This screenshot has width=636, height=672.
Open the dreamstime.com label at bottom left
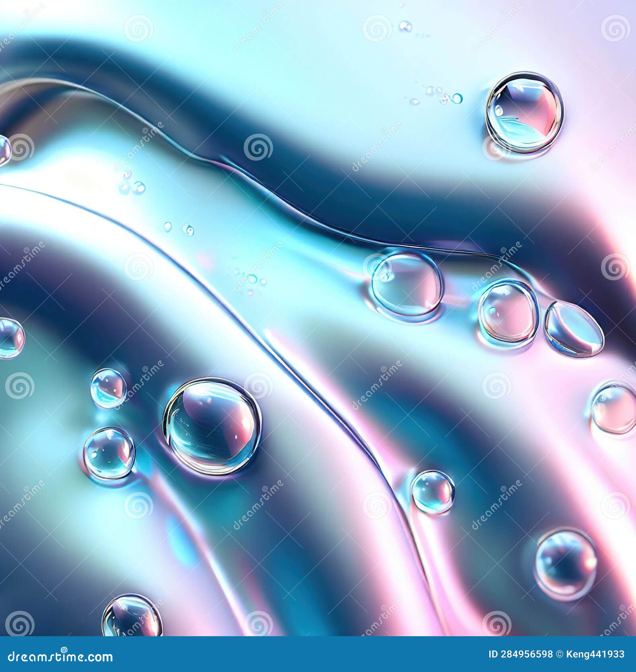pos(60,656)
